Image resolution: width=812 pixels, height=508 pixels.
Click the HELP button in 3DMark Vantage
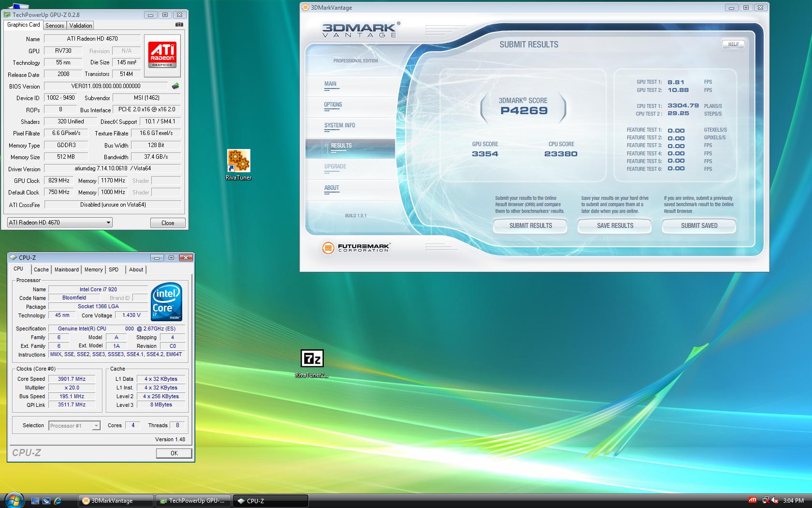pyautogui.click(x=733, y=44)
